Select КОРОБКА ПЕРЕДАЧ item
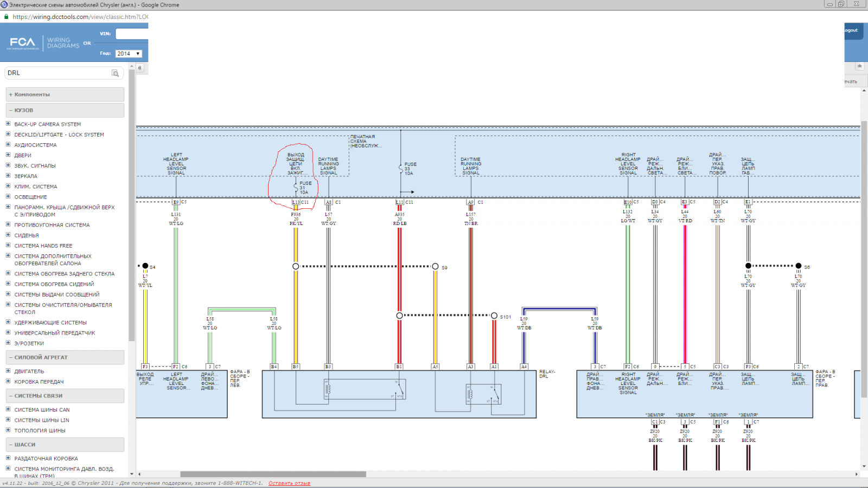This screenshot has width=868, height=488. pyautogui.click(x=39, y=382)
